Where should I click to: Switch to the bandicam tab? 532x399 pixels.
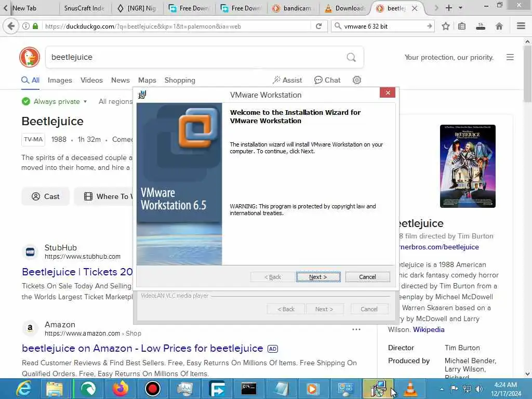coord(292,8)
